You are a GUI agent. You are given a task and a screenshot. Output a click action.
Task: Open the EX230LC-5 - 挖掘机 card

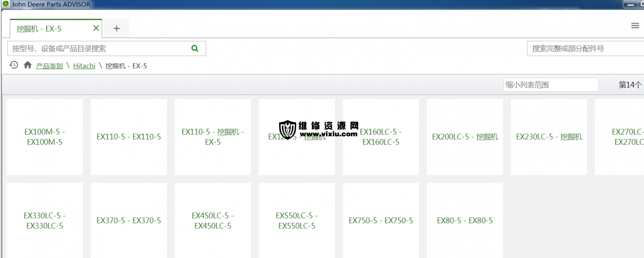point(549,137)
